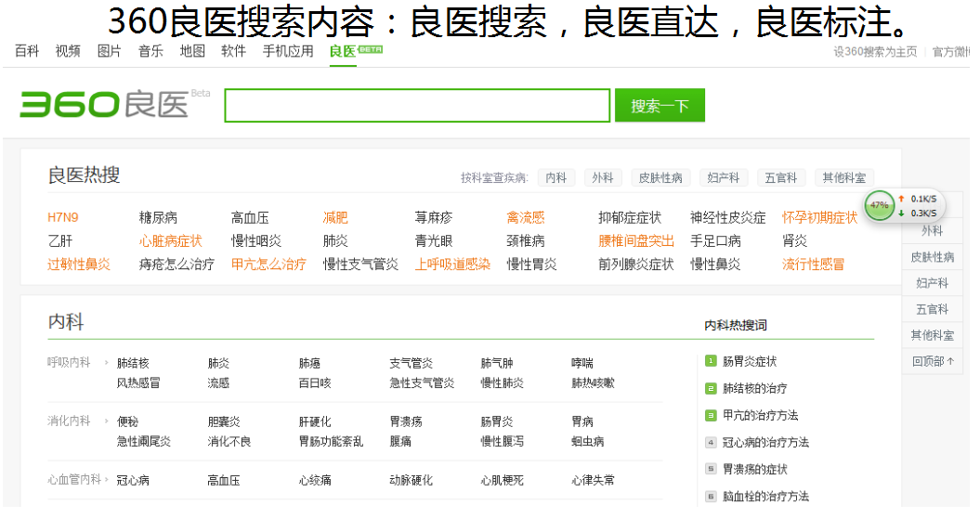The height and width of the screenshot is (518, 980).
Task: Open hot search 甲亢怎么治疗
Action: coord(268,265)
